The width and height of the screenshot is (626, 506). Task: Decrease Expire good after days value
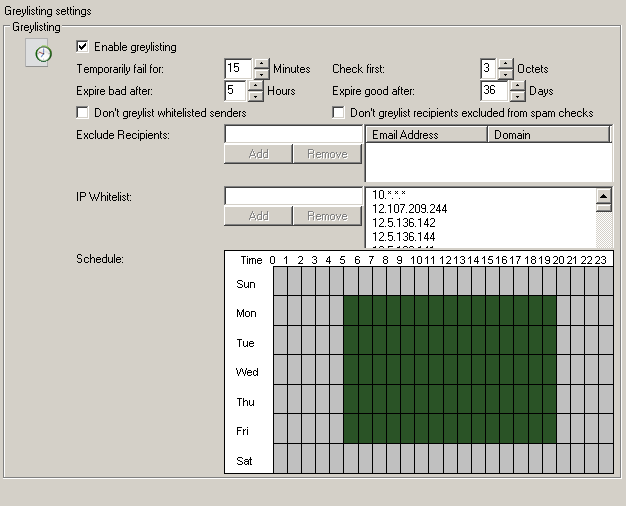517,96
